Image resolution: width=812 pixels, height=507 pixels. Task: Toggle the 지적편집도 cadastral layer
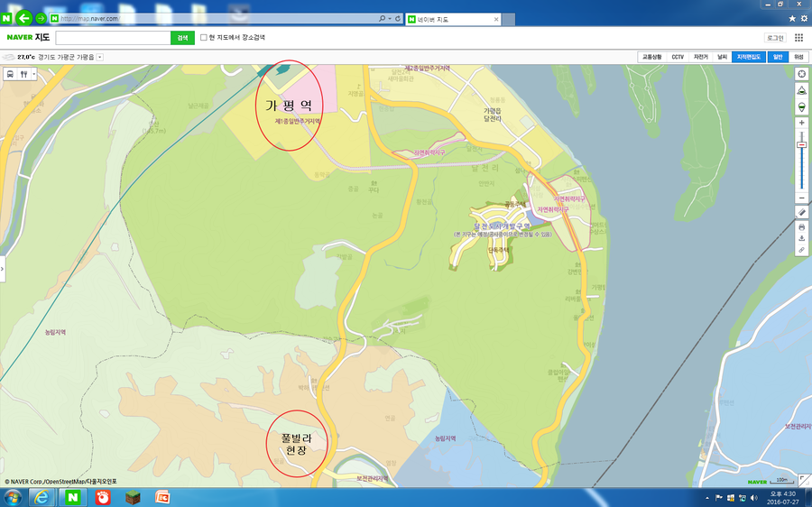(749, 57)
